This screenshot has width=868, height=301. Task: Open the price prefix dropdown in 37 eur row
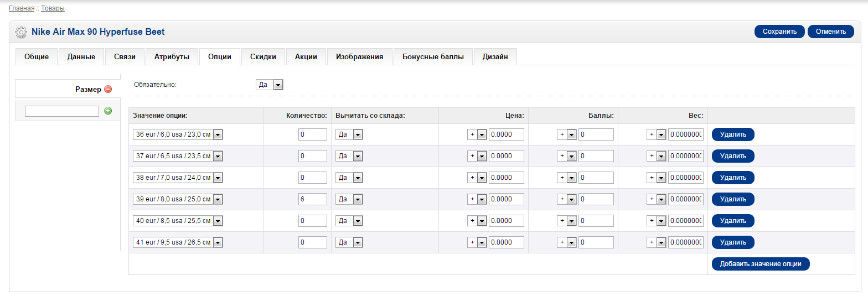coord(477,156)
